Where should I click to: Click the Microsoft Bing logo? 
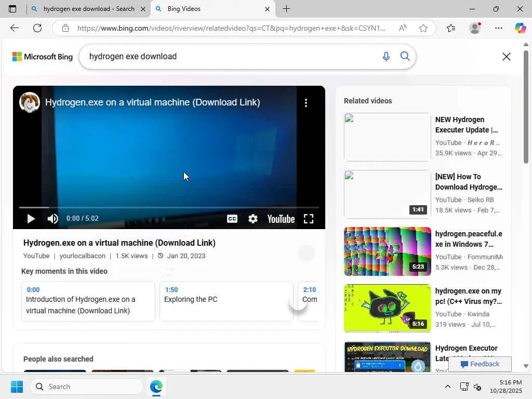[43, 57]
